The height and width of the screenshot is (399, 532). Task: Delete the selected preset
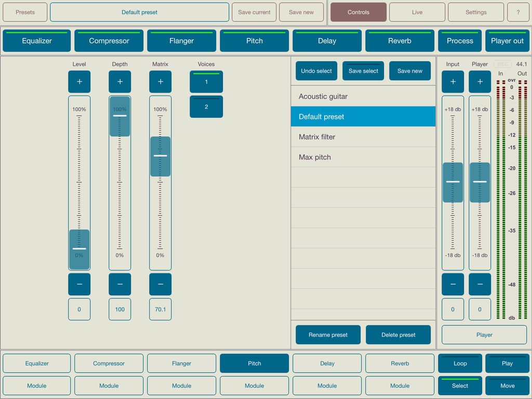point(398,335)
